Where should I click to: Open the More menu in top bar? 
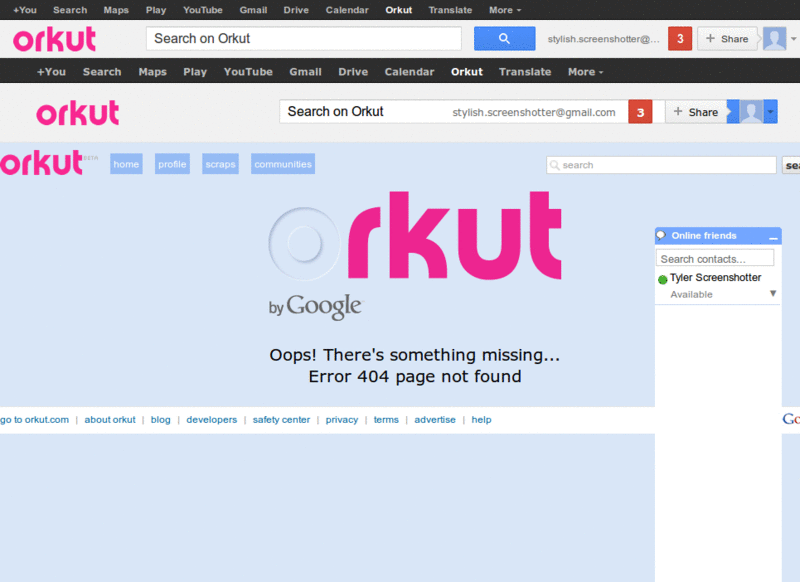pyautogui.click(x=505, y=10)
